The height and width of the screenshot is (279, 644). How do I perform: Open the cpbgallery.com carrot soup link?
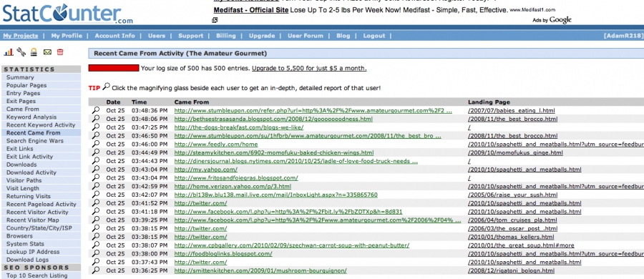292,245
